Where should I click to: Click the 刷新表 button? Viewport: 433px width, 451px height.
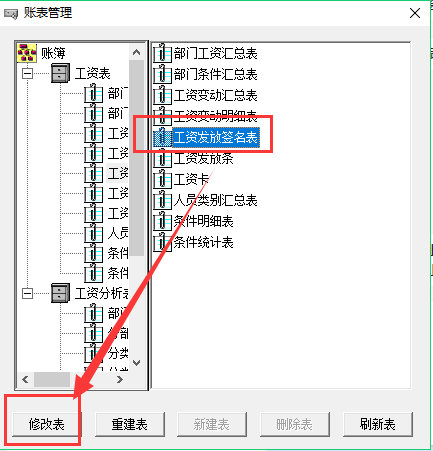coord(378,424)
